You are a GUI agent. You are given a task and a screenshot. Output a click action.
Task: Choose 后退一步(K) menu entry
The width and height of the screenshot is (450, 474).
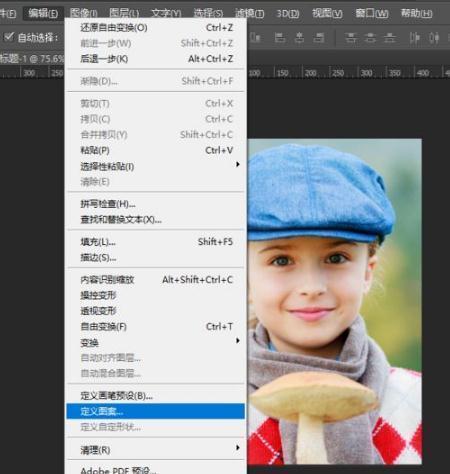pos(156,59)
